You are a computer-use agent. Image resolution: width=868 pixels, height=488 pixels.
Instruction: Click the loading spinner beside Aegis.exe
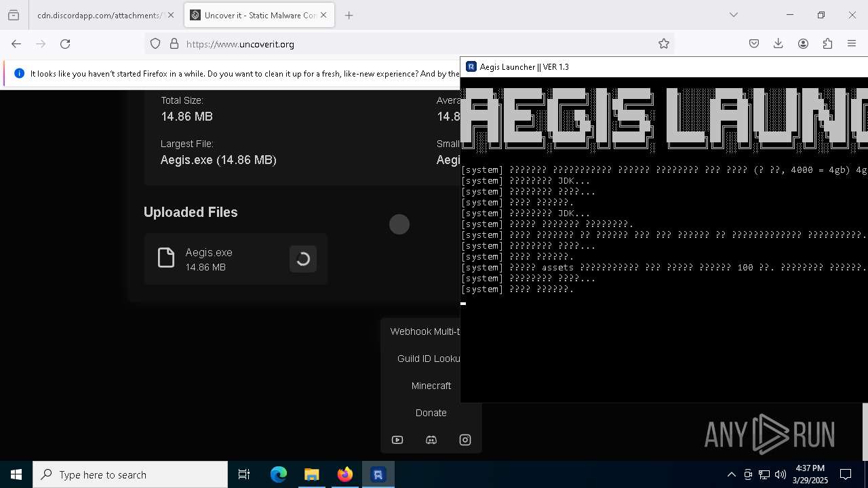pos(303,259)
